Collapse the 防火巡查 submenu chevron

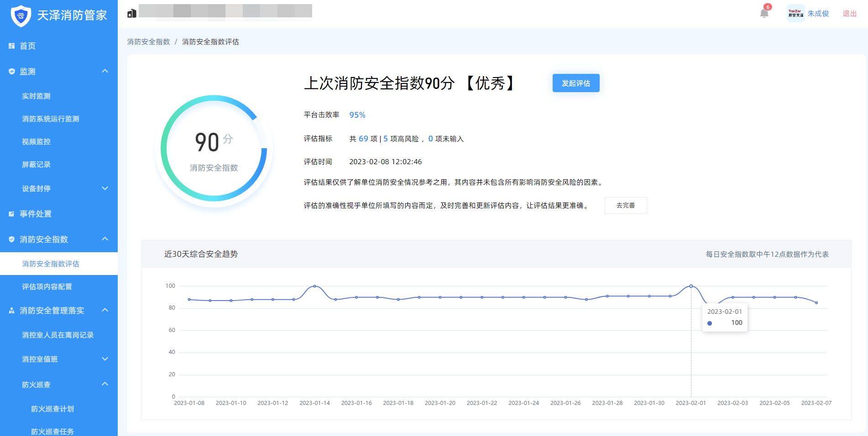[105, 384]
